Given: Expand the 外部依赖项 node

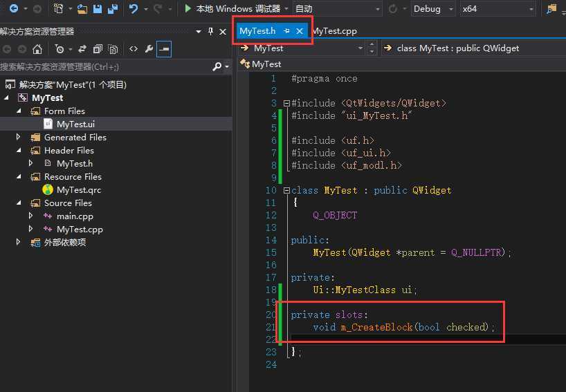Looking at the screenshot, I should tap(18, 243).
